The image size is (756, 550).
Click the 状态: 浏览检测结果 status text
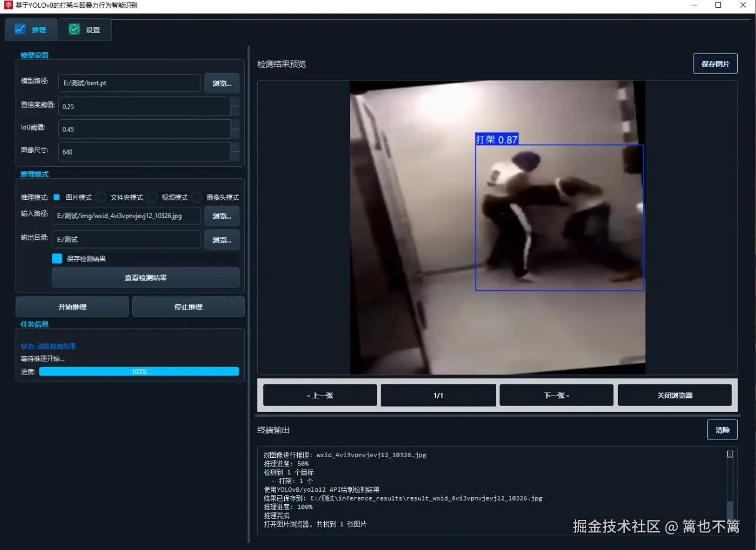click(48, 347)
